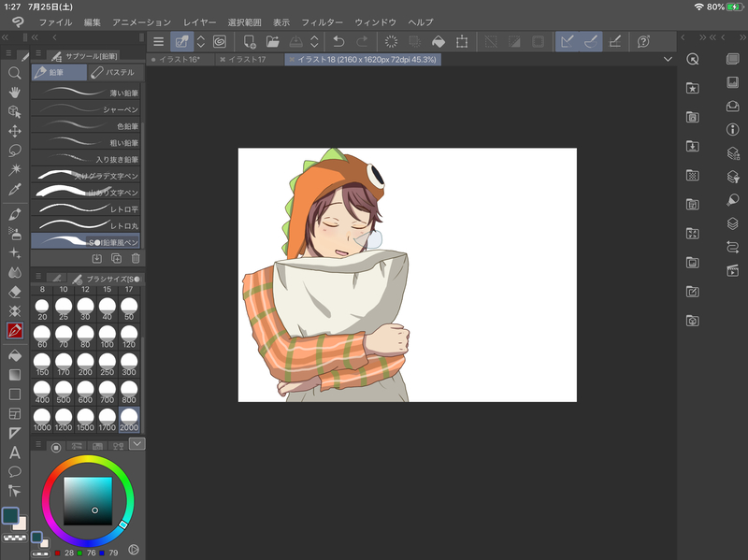Click the Undo arrow in command bar

[x=338, y=41]
